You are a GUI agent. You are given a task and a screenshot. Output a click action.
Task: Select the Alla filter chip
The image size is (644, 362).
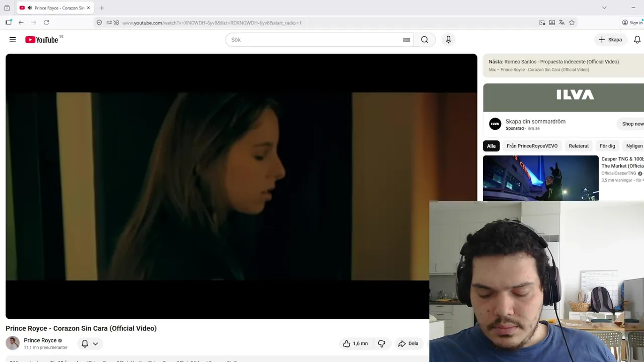pyautogui.click(x=491, y=146)
